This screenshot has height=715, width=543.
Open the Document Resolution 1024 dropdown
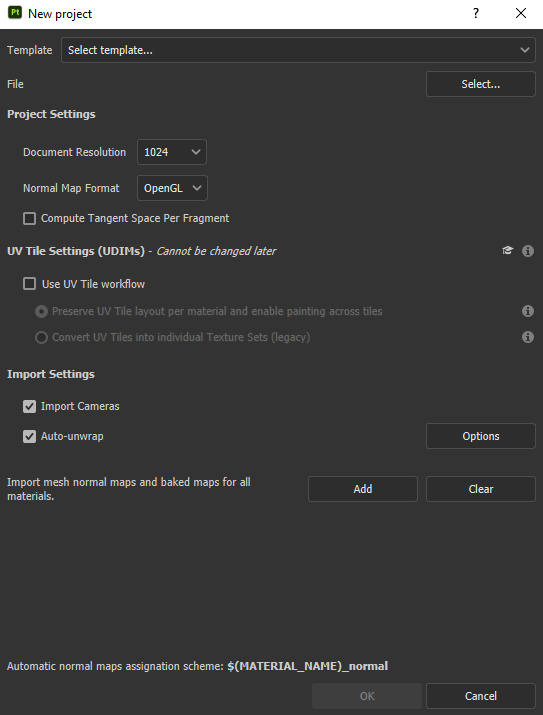tap(172, 152)
